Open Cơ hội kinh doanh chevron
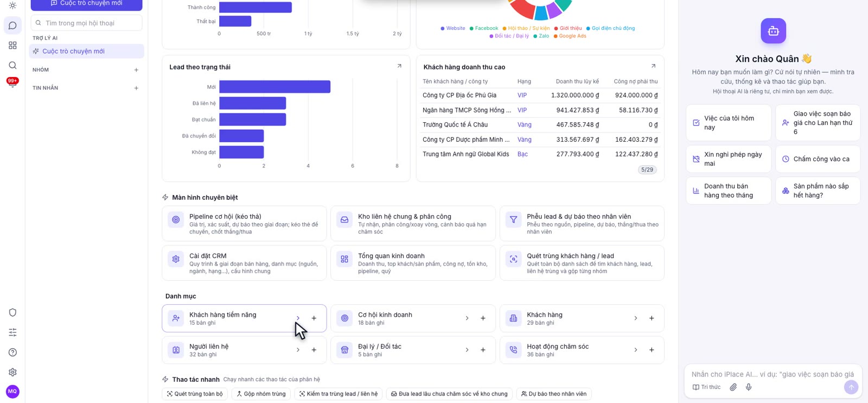The image size is (868, 403). pyautogui.click(x=467, y=318)
